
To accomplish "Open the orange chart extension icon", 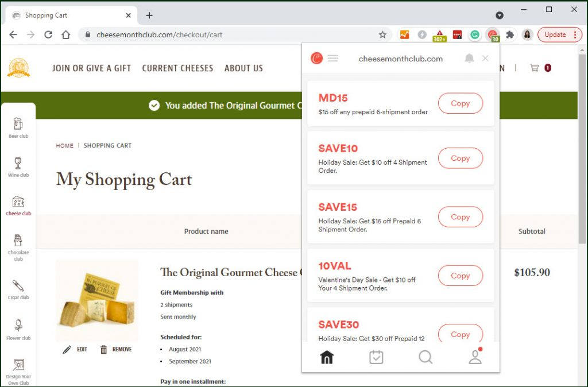I will point(404,35).
